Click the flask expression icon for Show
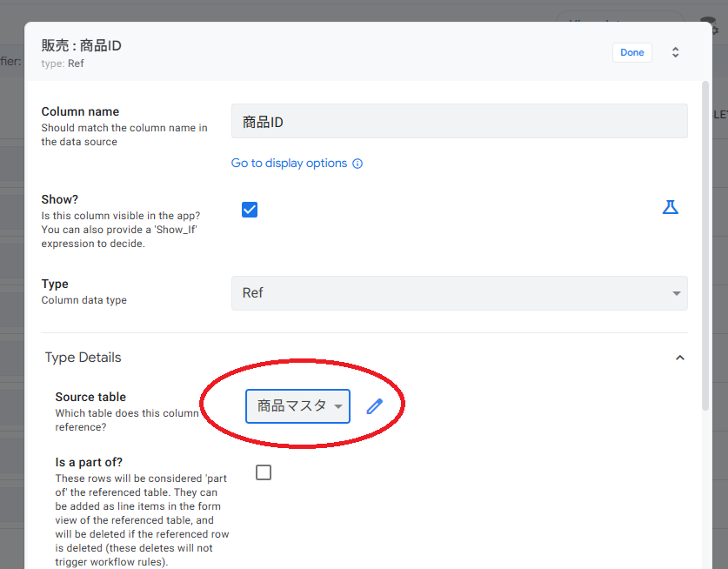 pyautogui.click(x=670, y=208)
